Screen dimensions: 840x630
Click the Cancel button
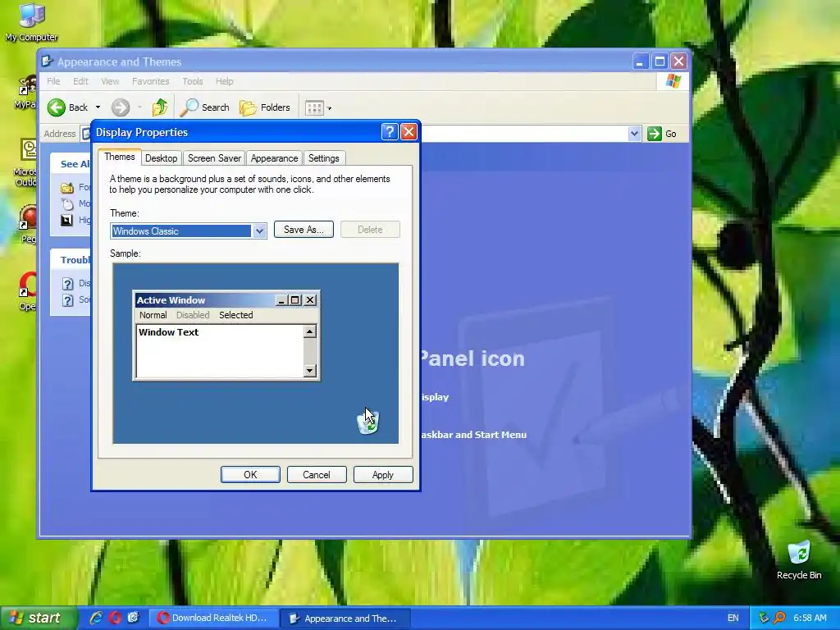click(317, 475)
